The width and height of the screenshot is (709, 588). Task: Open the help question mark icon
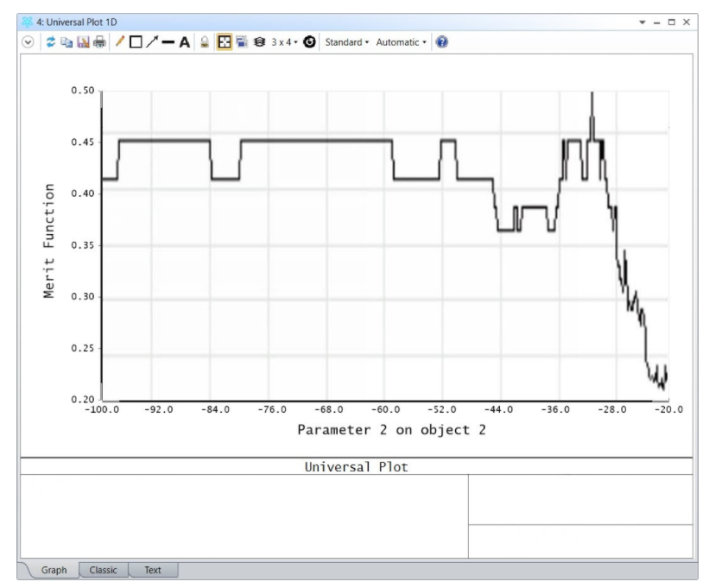click(x=442, y=42)
